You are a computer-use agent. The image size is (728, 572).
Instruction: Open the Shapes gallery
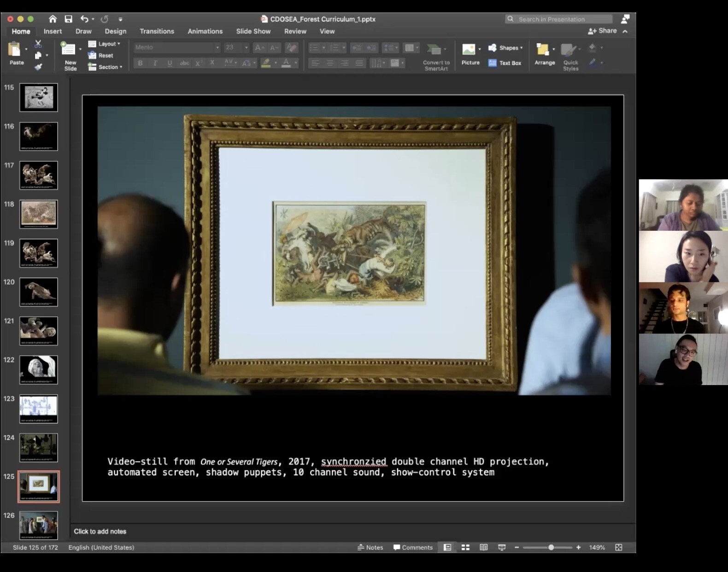pos(505,48)
